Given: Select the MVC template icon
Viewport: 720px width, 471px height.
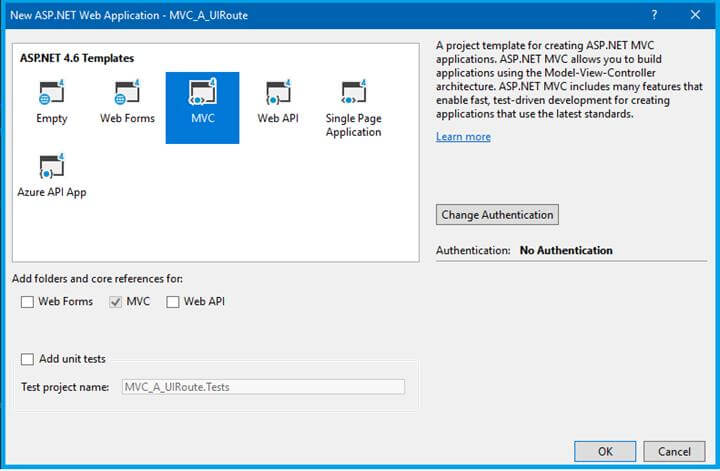Looking at the screenshot, I should [x=202, y=92].
